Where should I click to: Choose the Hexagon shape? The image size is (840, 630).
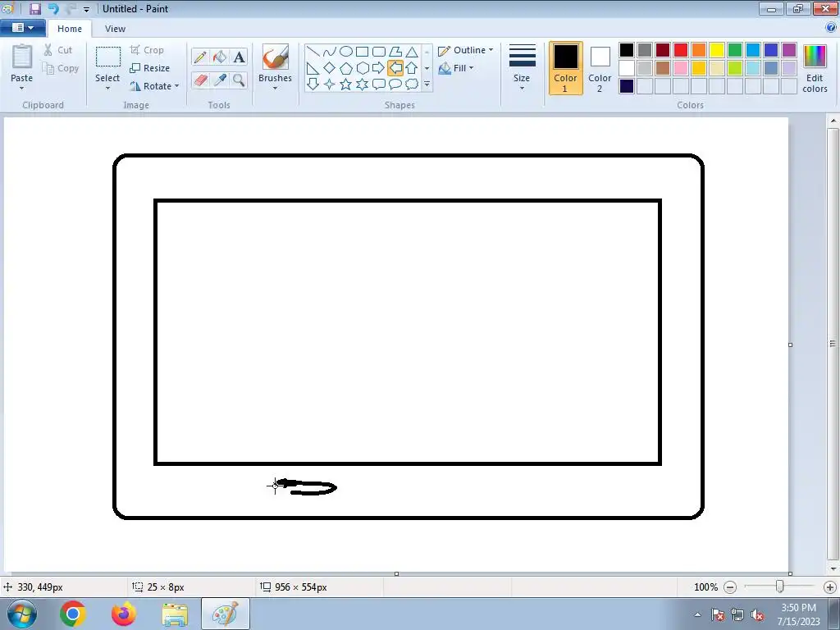tap(362, 68)
